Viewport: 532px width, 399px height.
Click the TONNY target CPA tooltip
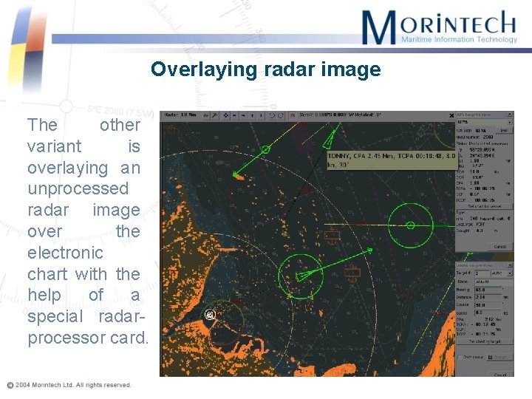point(392,160)
